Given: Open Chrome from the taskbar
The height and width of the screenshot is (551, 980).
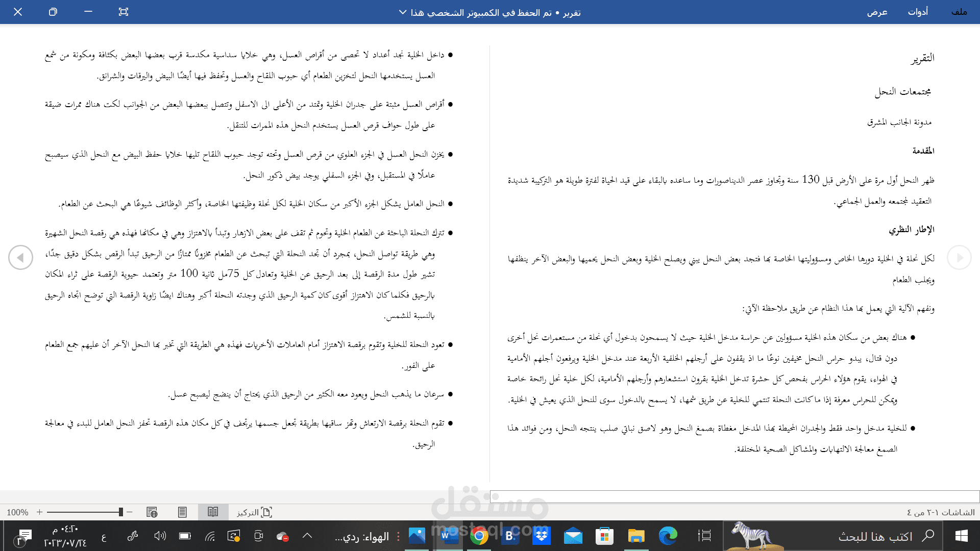Looking at the screenshot, I should pyautogui.click(x=480, y=536).
